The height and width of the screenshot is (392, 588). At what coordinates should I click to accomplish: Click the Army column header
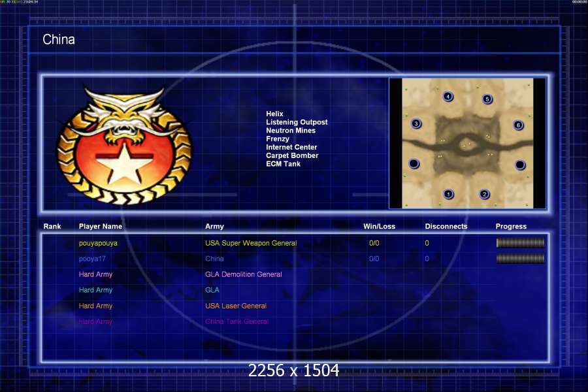(x=214, y=226)
